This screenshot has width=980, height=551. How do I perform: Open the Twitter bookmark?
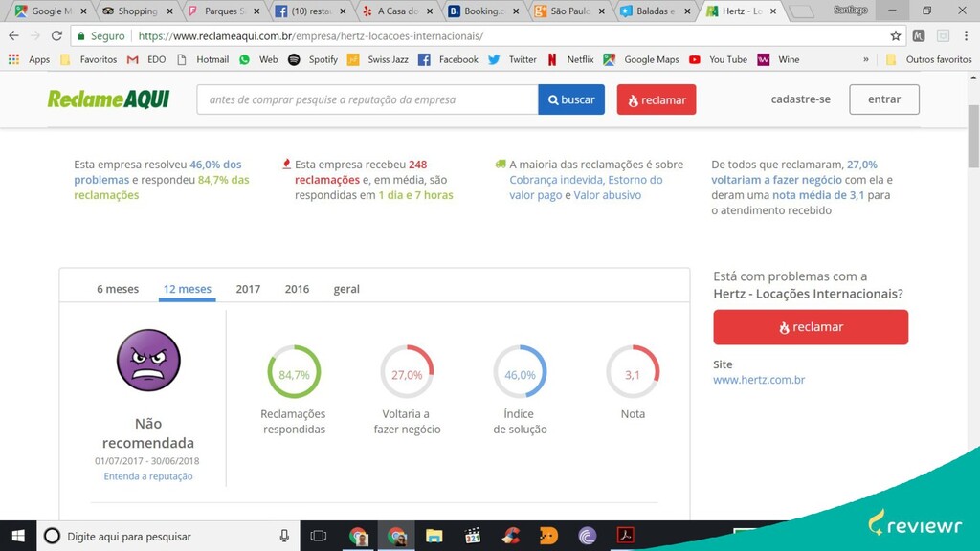tap(513, 59)
